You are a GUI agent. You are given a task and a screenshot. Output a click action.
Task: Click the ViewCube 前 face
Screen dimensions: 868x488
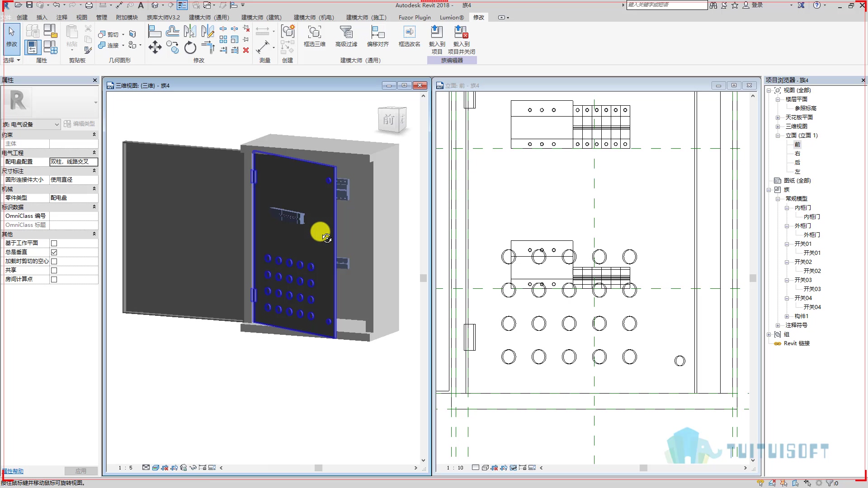pos(389,120)
